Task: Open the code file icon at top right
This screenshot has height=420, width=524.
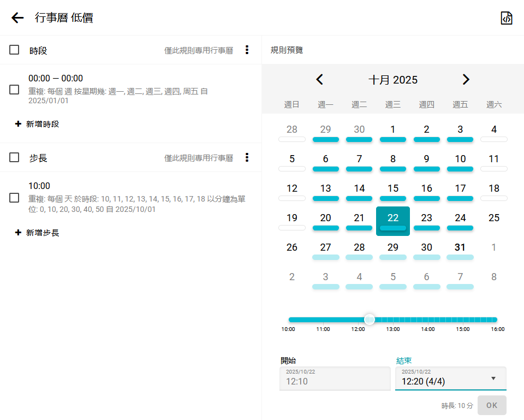Action: point(507,18)
